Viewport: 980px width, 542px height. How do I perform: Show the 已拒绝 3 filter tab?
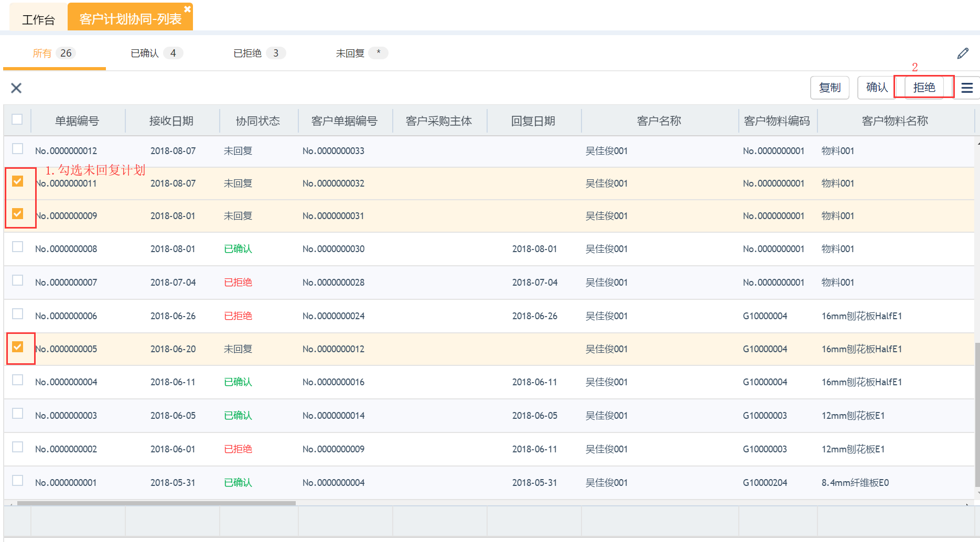pyautogui.click(x=259, y=53)
